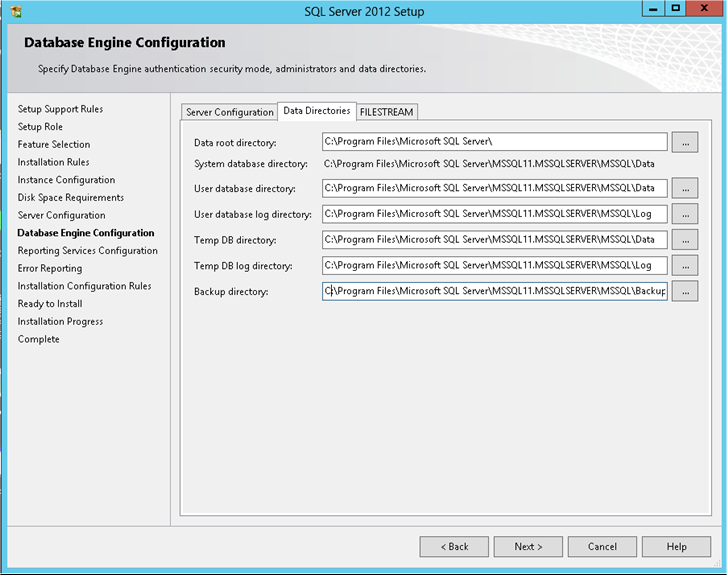Select Feature Selection step
This screenshot has width=727, height=577.
tap(54, 144)
